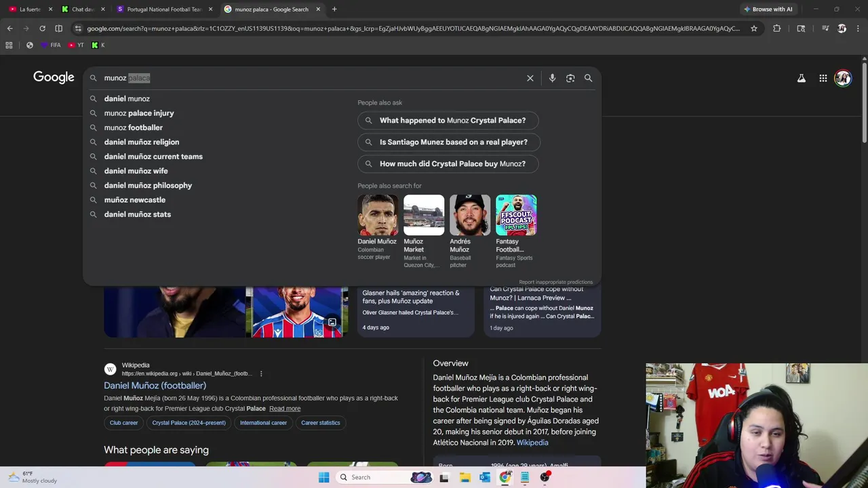Open the Wikipedia result three-dot menu

pos(261,373)
